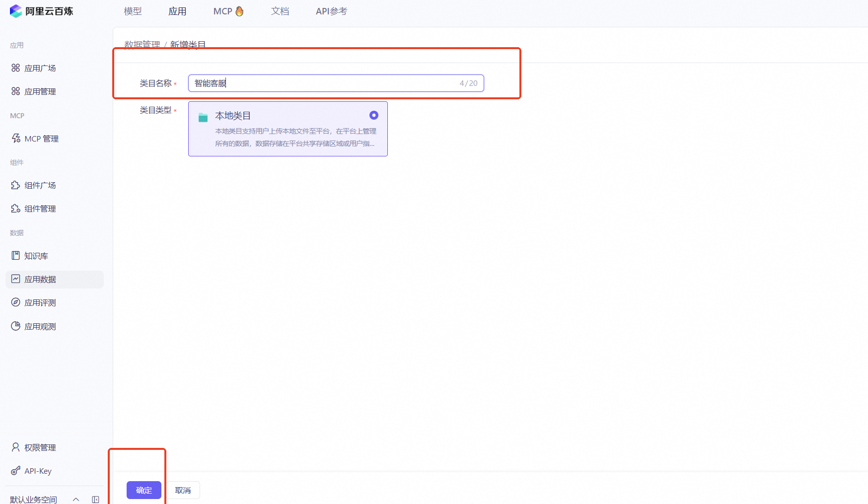Click the 应用评测 compass icon
The width and height of the screenshot is (868, 504).
tap(16, 302)
